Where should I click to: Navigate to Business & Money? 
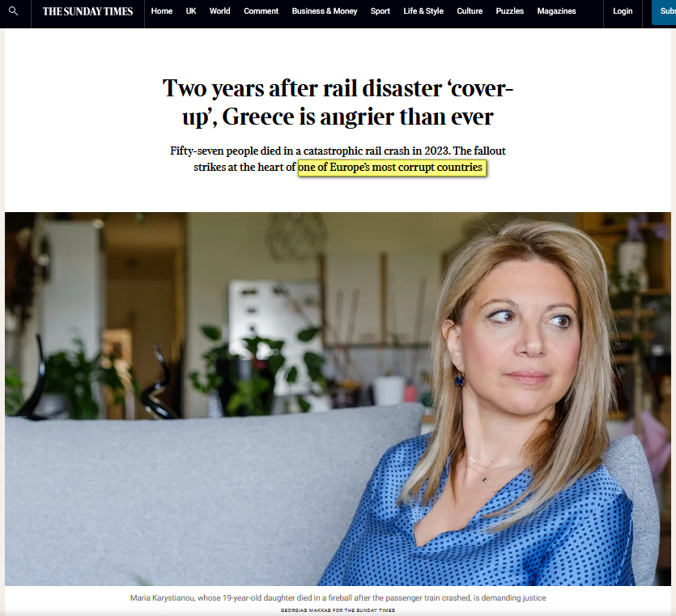(325, 11)
